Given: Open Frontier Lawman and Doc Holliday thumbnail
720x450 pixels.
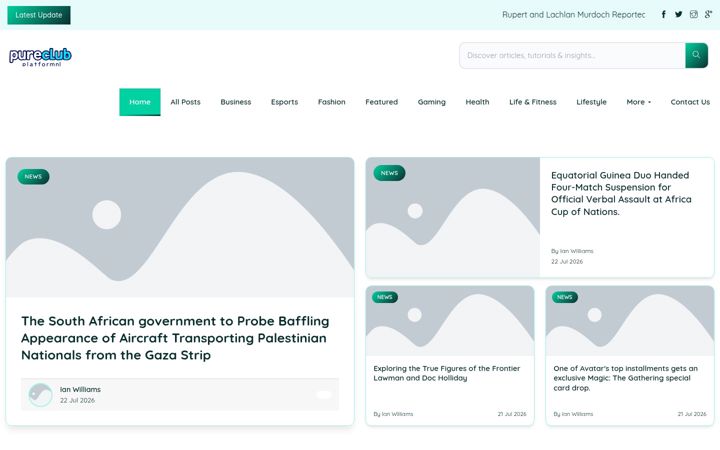Looking at the screenshot, I should click(450, 321).
